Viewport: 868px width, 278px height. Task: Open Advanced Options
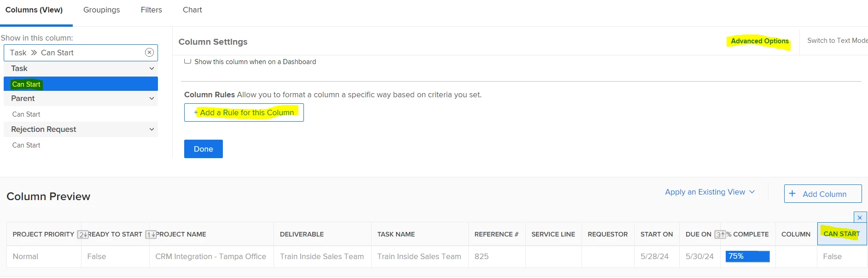click(x=759, y=41)
